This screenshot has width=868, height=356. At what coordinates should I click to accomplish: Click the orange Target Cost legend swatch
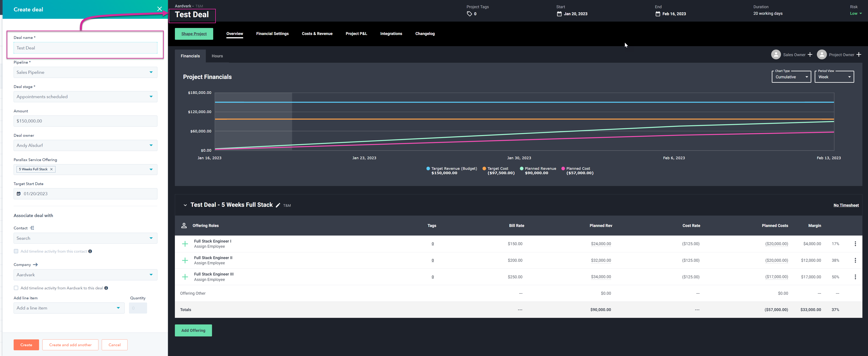point(484,169)
